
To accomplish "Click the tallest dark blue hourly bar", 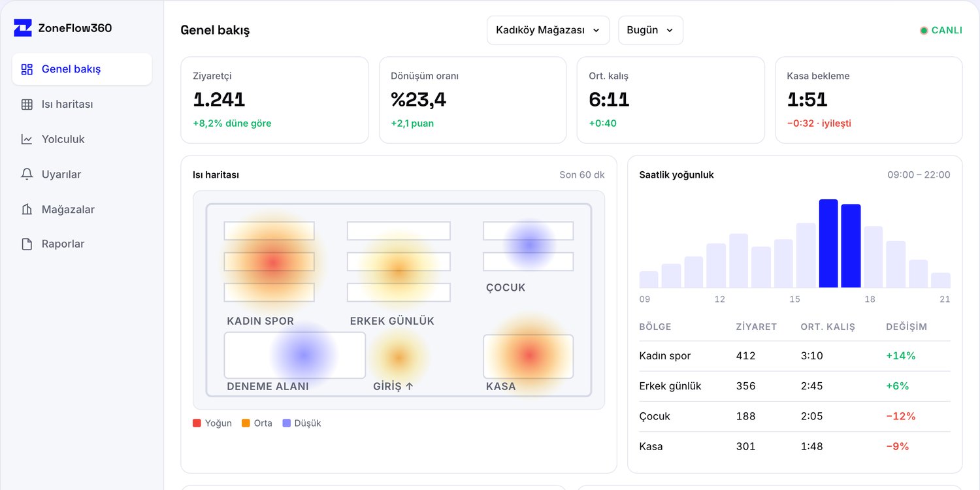I will pyautogui.click(x=828, y=244).
